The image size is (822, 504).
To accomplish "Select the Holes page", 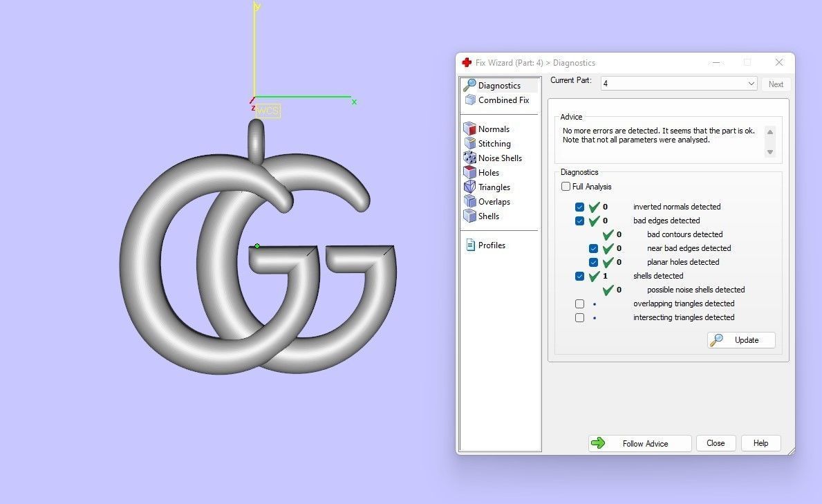I will pos(489,173).
